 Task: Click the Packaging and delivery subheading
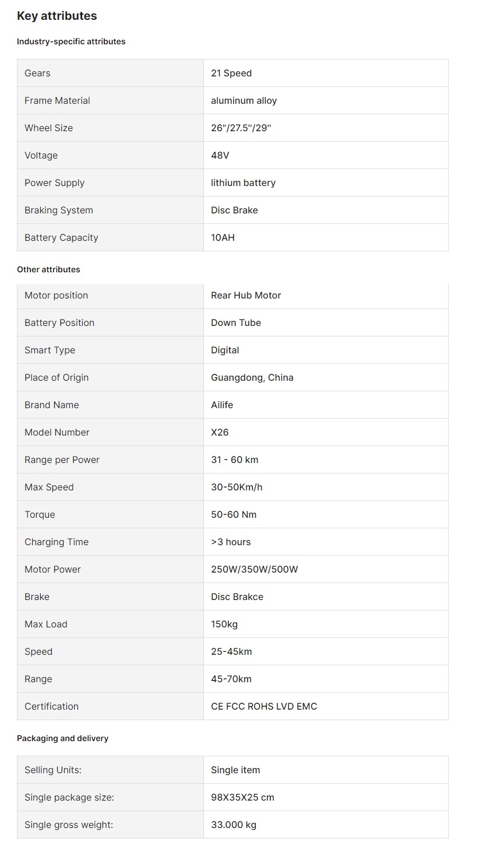click(x=62, y=738)
